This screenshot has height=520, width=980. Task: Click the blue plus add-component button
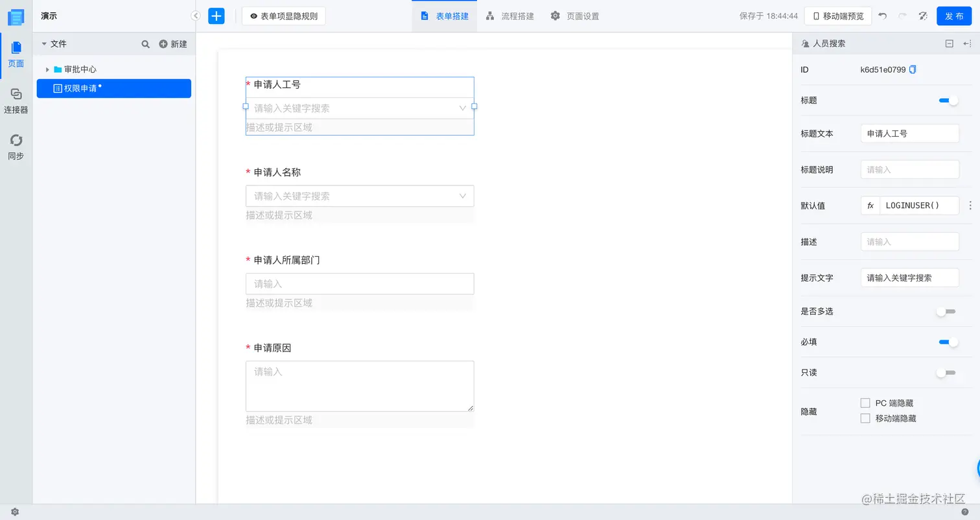[216, 16]
